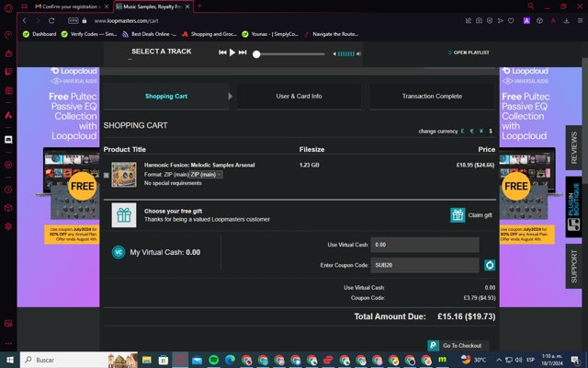Toggle the browser VPN badge
The height and width of the screenshot is (368, 588).
(73, 20)
